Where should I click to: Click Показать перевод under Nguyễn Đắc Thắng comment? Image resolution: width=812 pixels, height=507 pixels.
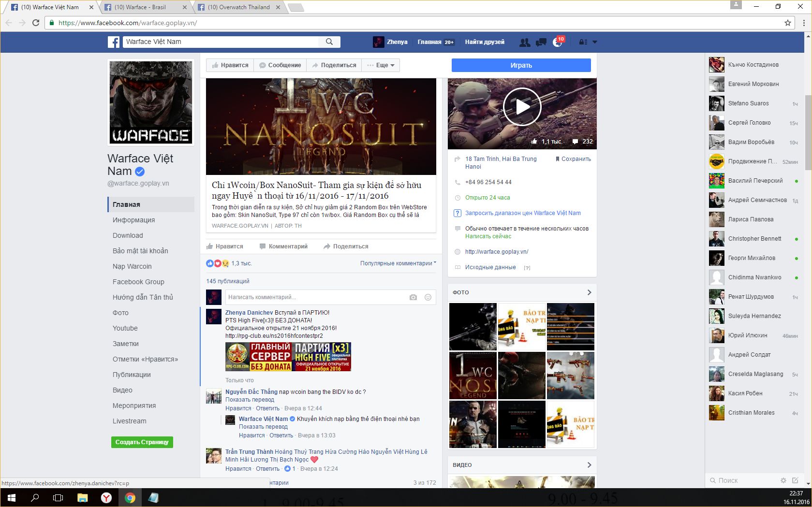click(x=250, y=400)
